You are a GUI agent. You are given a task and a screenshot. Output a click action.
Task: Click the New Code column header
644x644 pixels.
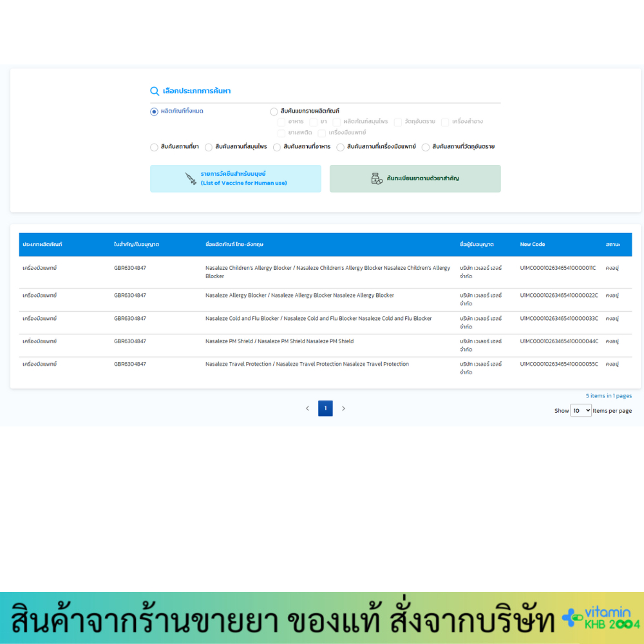(x=533, y=245)
